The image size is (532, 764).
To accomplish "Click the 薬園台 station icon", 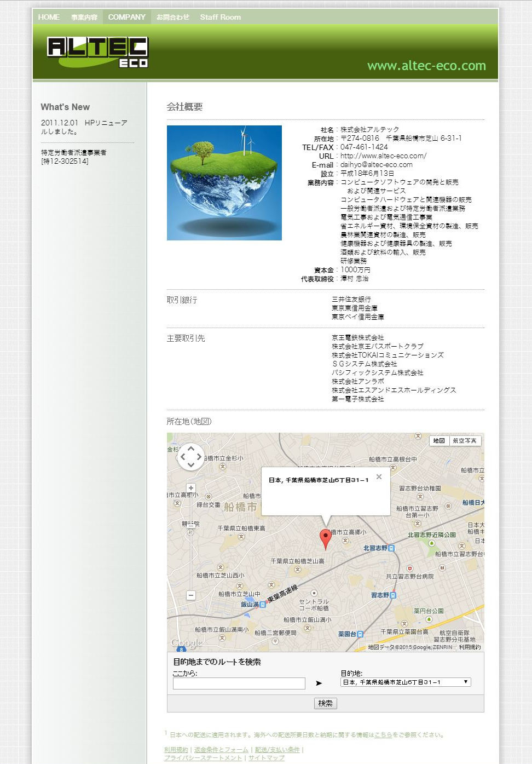I will tap(360, 634).
